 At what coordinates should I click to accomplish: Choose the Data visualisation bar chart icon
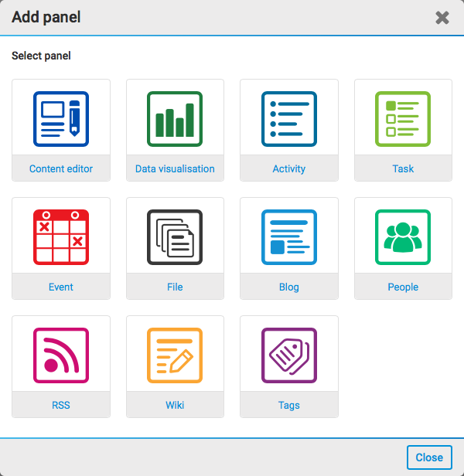175,118
